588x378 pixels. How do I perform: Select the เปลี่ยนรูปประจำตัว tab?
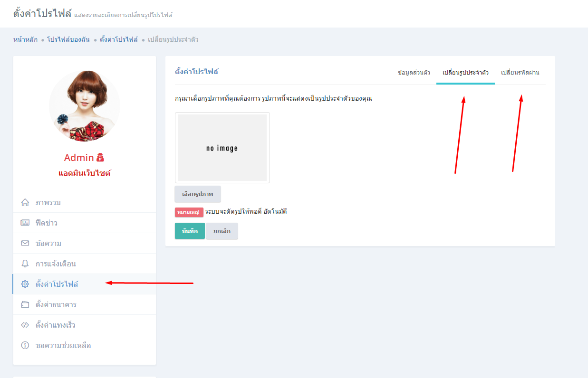[x=465, y=73]
